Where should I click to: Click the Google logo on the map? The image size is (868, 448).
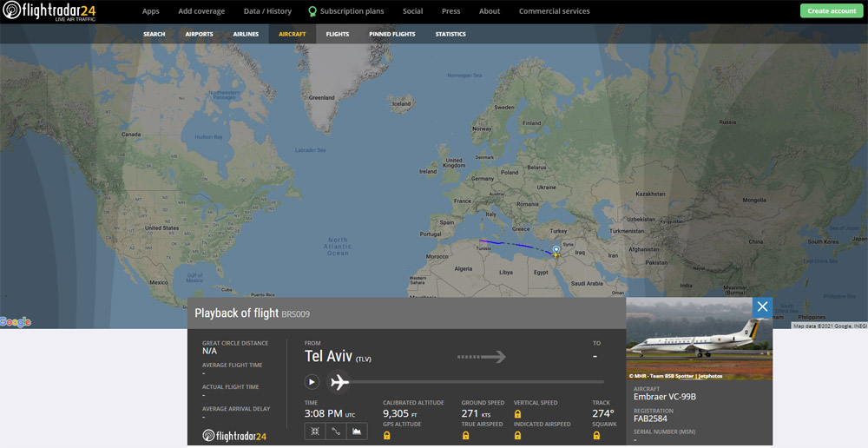(16, 322)
